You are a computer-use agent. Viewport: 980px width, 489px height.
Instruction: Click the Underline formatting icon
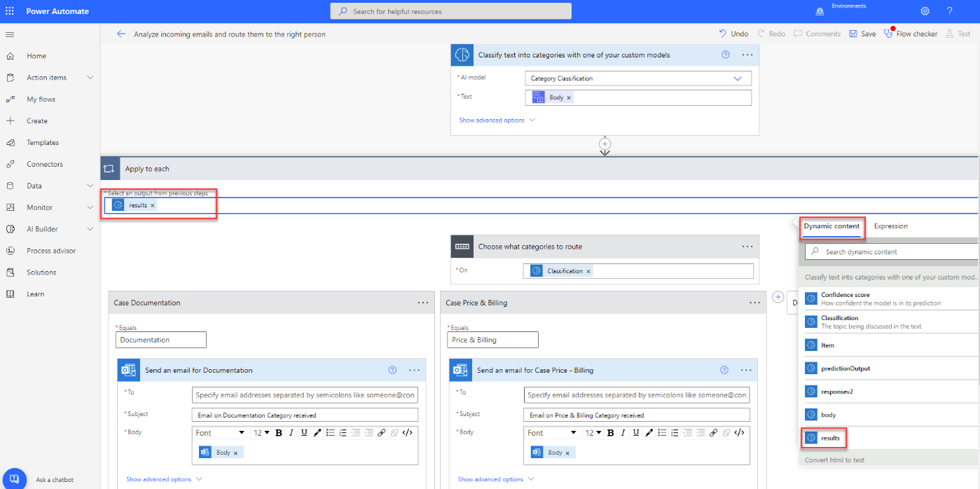(303, 432)
